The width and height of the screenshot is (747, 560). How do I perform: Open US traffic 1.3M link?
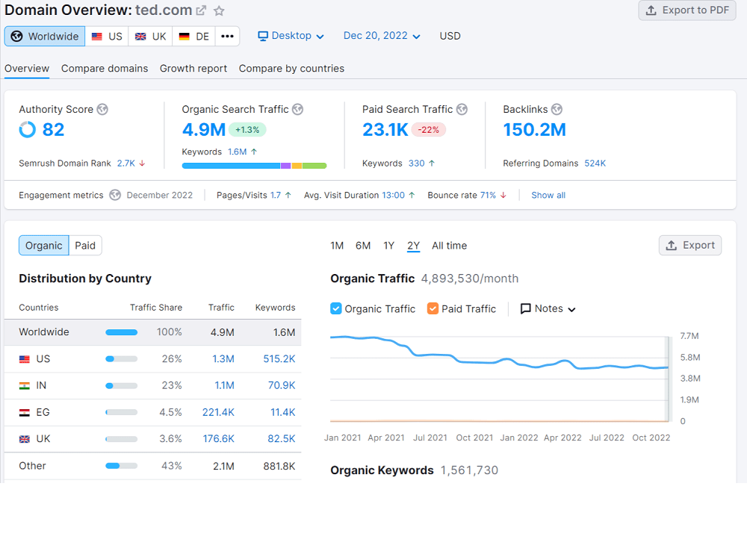[223, 359]
